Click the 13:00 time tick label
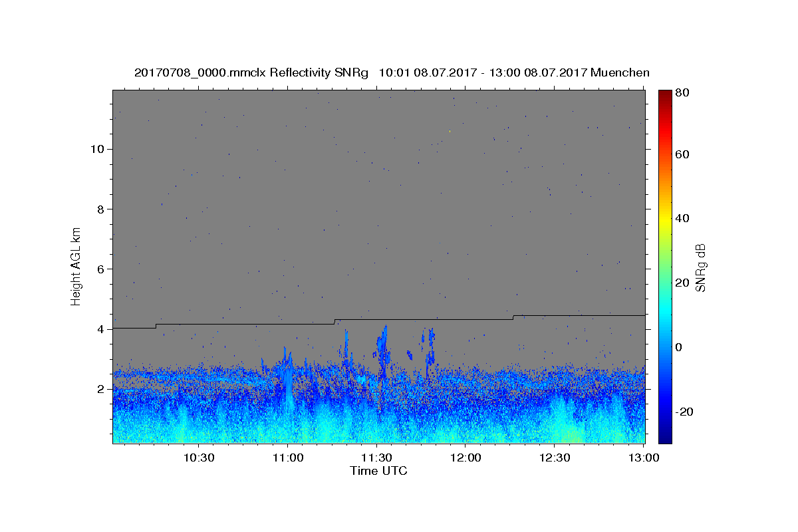The width and height of the screenshot is (798, 532). [643, 458]
